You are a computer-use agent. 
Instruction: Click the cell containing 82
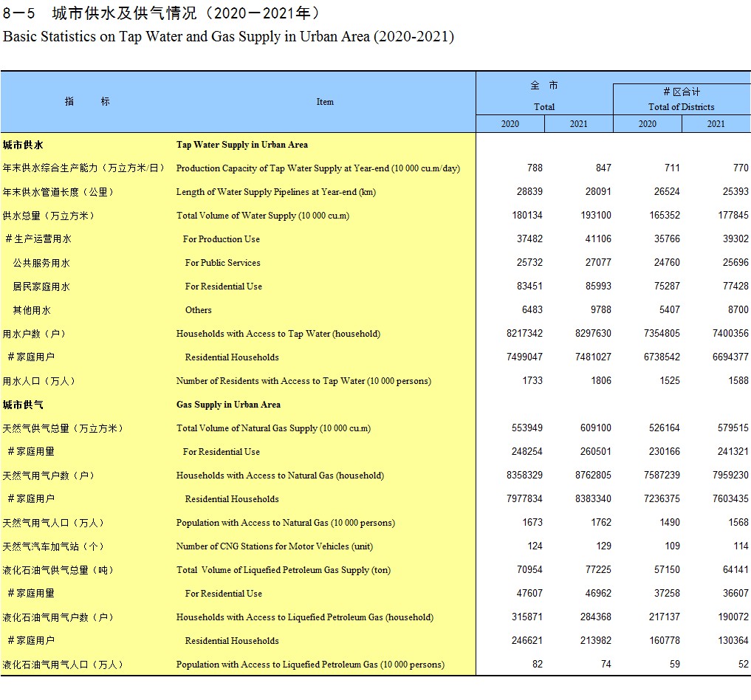pyautogui.click(x=538, y=664)
